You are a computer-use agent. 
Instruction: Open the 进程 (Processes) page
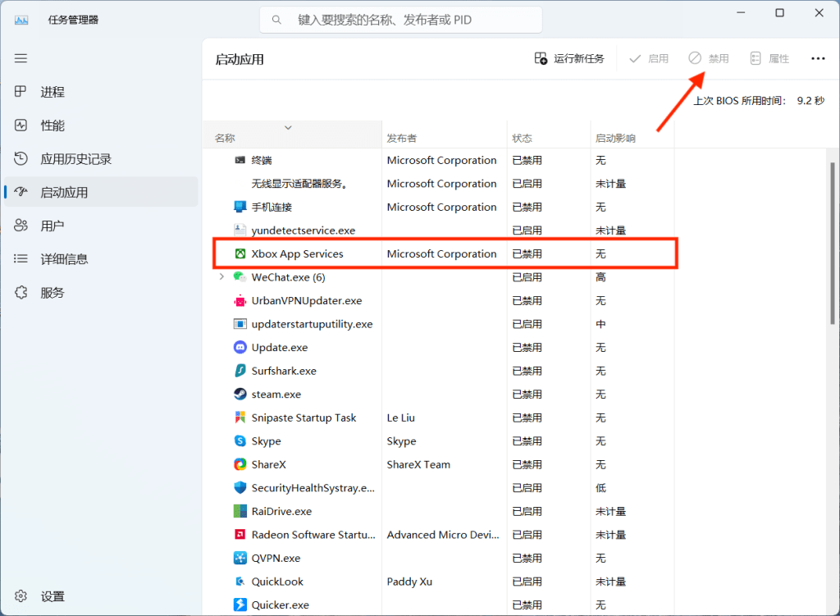click(x=101, y=92)
